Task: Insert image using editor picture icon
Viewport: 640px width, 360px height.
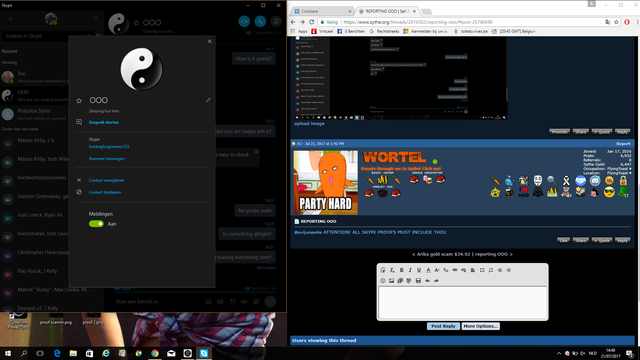Action: point(391,281)
